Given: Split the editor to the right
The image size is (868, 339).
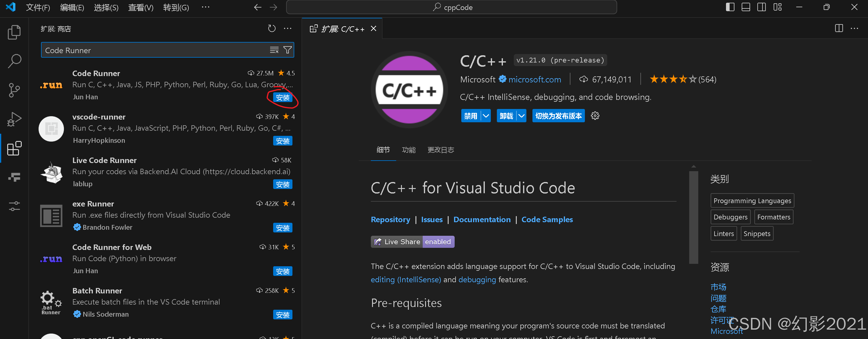Looking at the screenshot, I should click(839, 28).
